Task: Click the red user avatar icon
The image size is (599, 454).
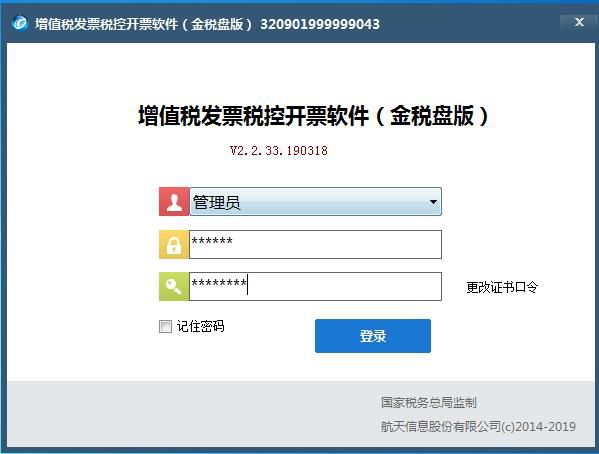Action: (x=174, y=202)
